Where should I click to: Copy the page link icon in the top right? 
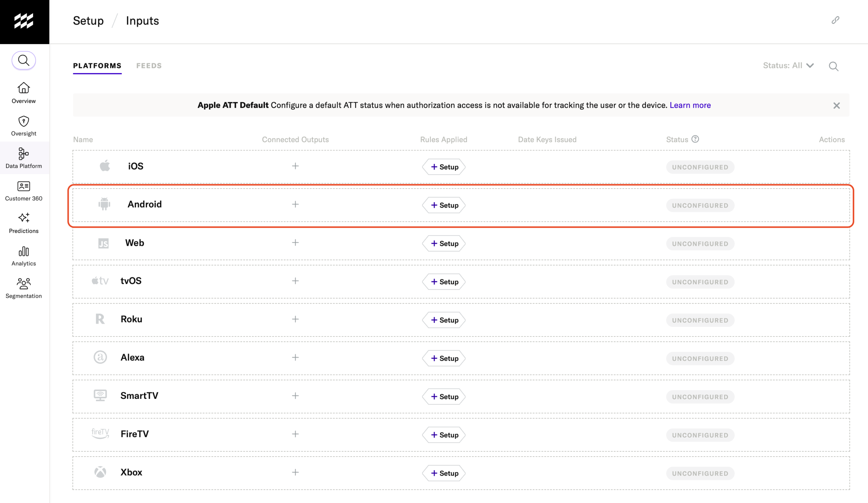point(835,20)
